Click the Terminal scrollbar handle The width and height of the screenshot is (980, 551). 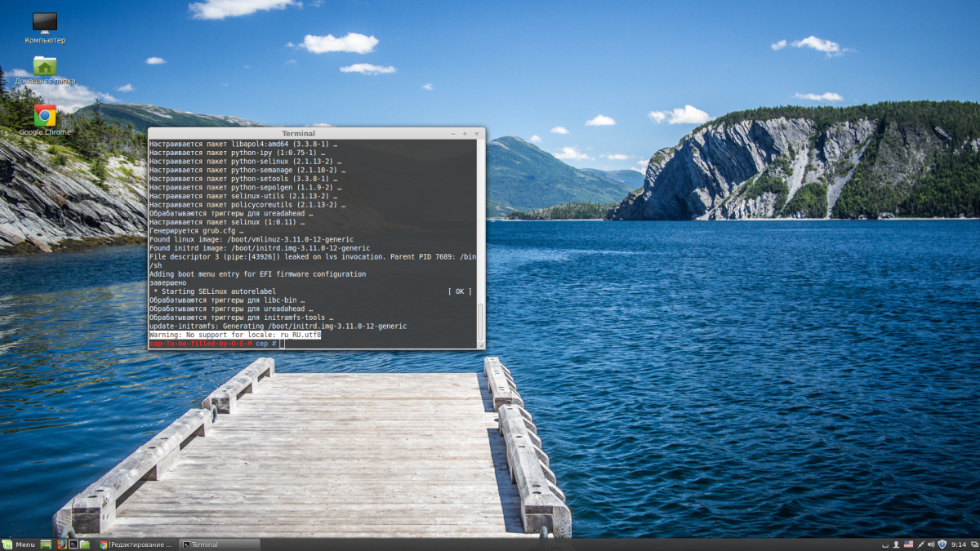[x=480, y=322]
